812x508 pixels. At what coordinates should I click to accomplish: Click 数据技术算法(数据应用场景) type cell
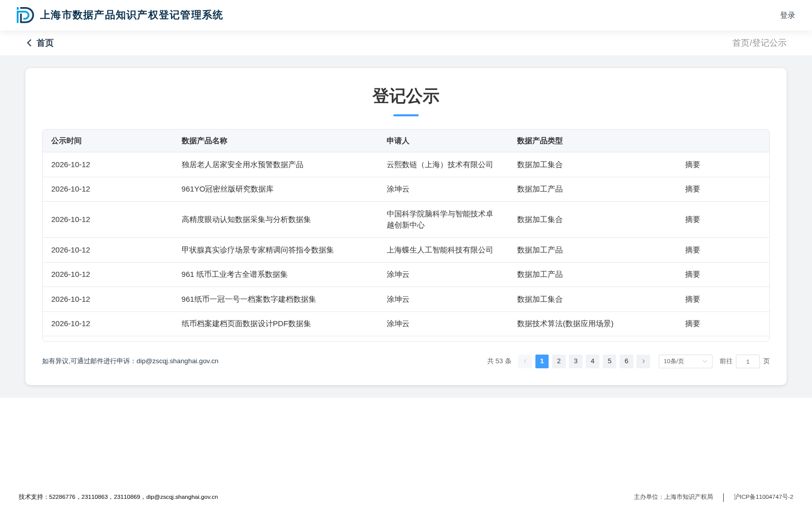565,324
